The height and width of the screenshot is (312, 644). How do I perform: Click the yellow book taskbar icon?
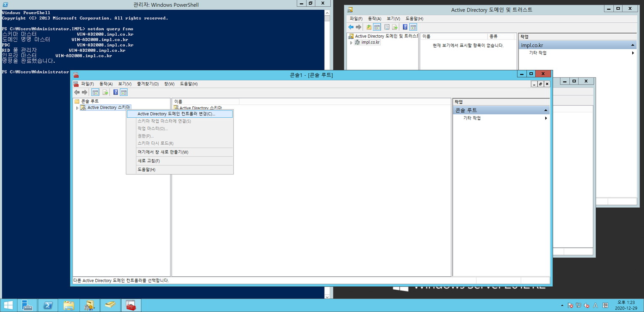(x=110, y=305)
